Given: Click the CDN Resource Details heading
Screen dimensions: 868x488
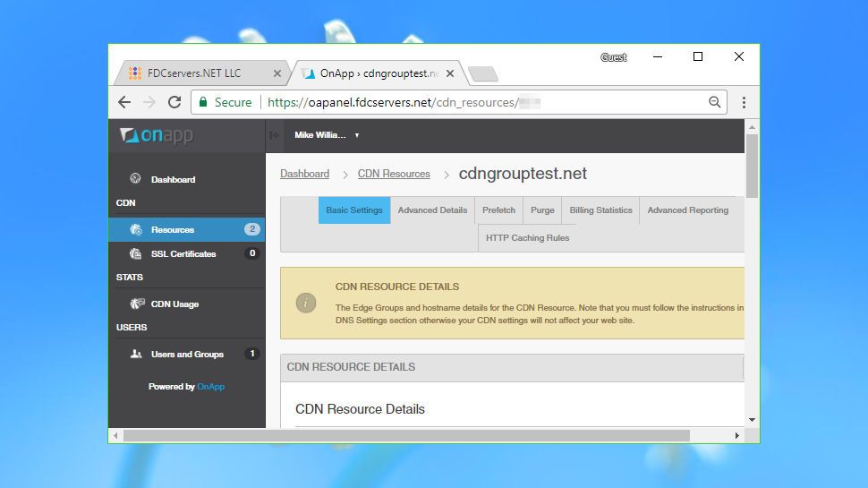Looking at the screenshot, I should [360, 409].
